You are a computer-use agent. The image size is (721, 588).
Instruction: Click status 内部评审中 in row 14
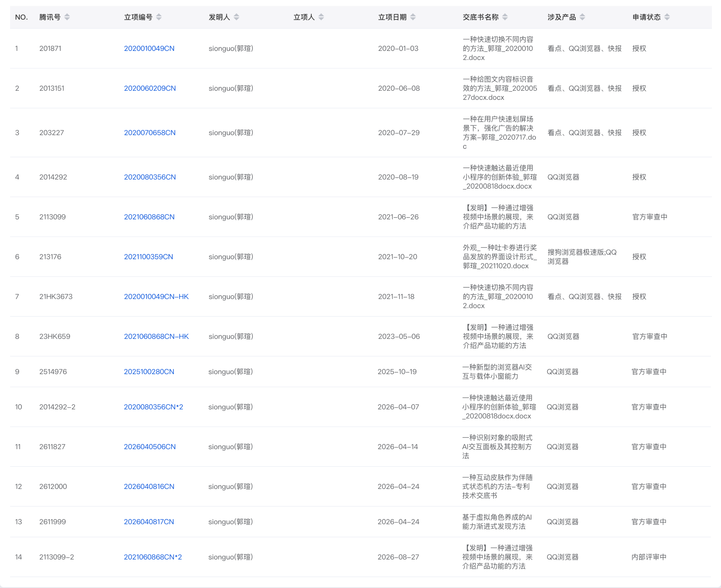649,557
